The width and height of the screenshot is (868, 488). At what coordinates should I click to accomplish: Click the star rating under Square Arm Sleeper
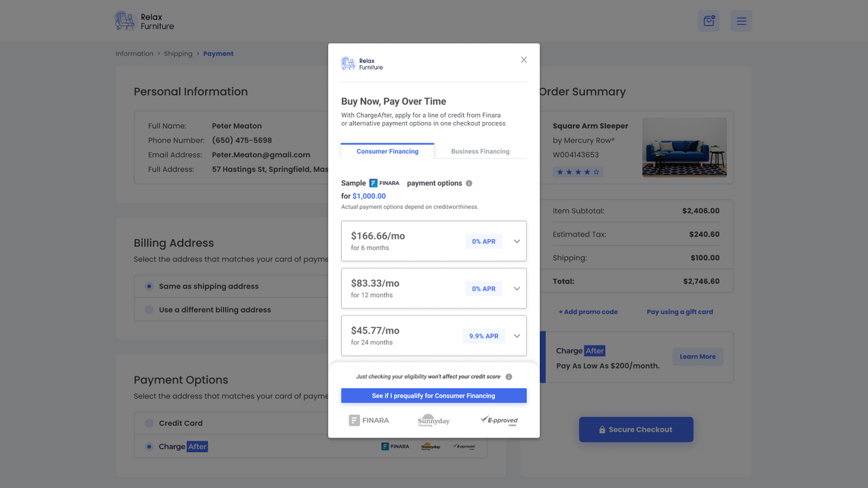(578, 172)
